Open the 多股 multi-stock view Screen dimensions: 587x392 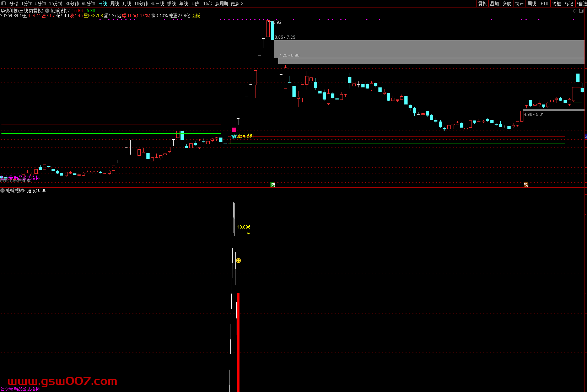click(507, 4)
